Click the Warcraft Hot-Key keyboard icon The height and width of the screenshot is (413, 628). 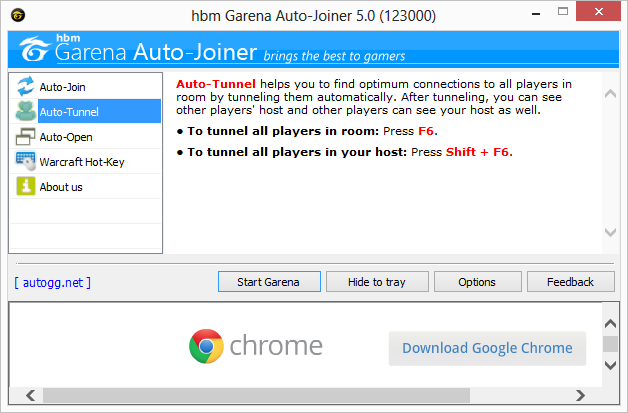tap(26, 161)
